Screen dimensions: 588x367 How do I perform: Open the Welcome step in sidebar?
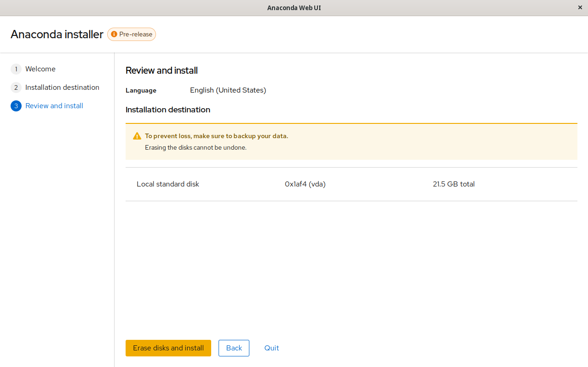click(40, 69)
